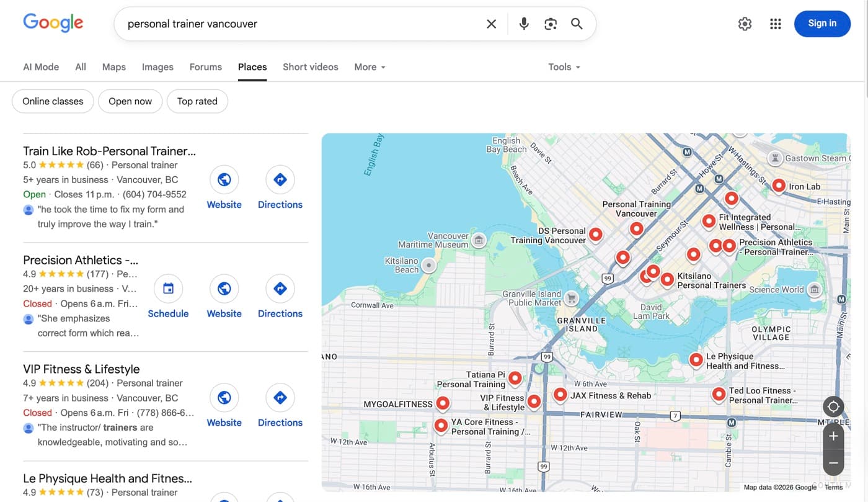Image resolution: width=868 pixels, height=502 pixels.
Task: Switch to the Short videos tab
Action: 311,67
